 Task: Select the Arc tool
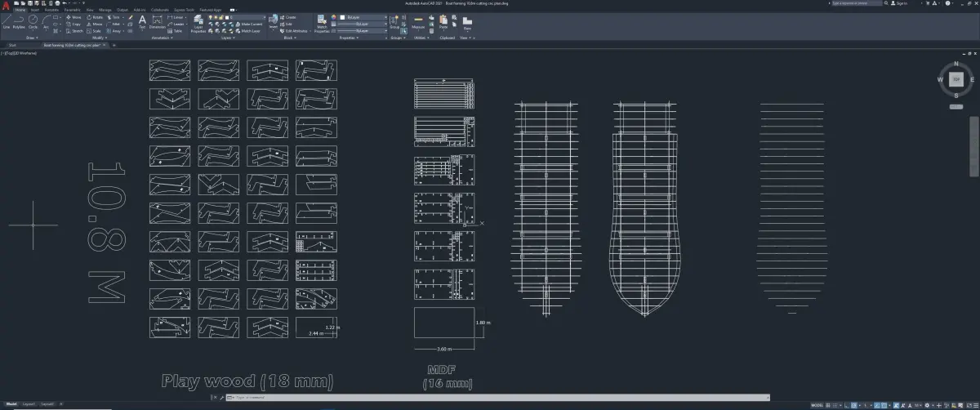(x=46, y=21)
